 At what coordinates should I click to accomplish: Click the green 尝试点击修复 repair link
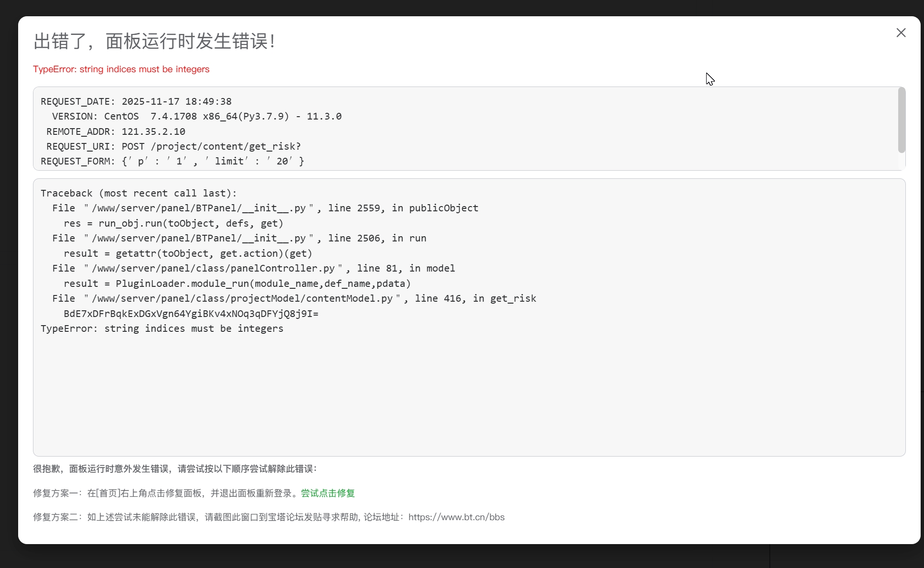[x=328, y=493]
